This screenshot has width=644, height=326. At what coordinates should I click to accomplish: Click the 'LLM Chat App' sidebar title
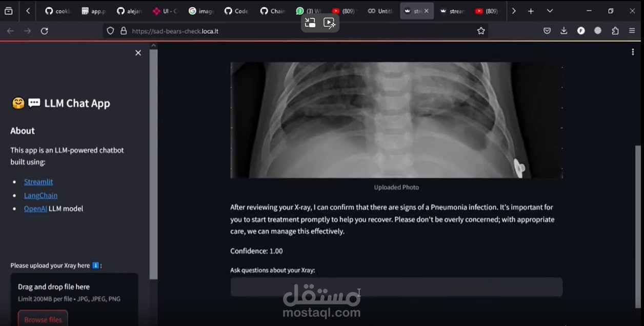coord(77,103)
